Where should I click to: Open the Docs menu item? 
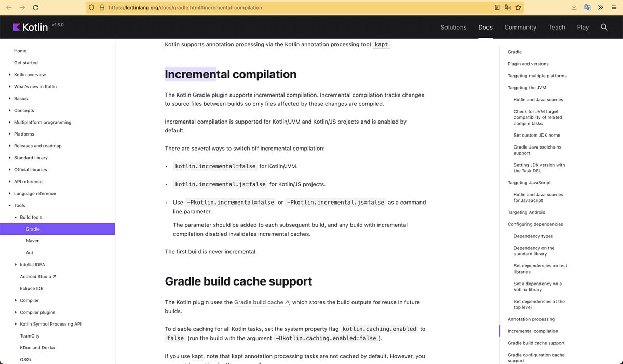[485, 27]
